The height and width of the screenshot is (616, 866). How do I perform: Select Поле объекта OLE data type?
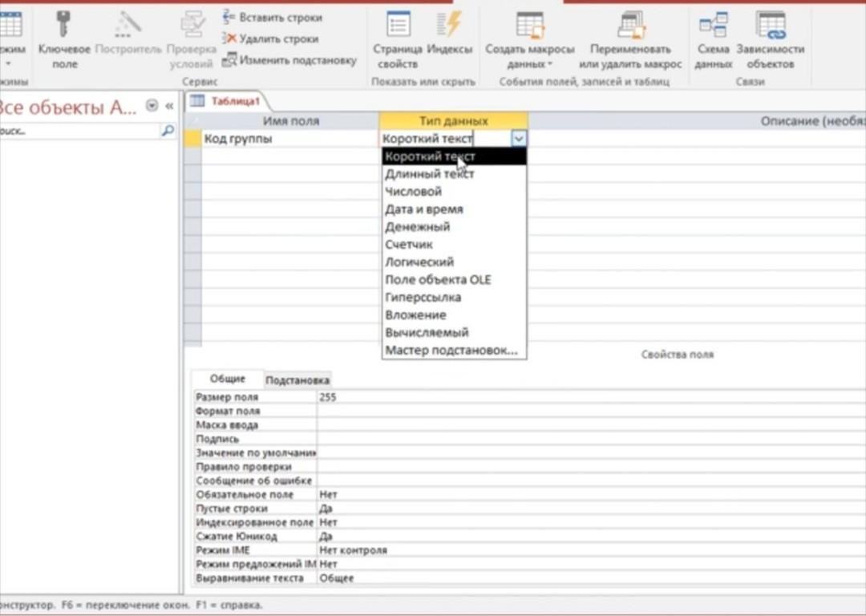click(454, 280)
